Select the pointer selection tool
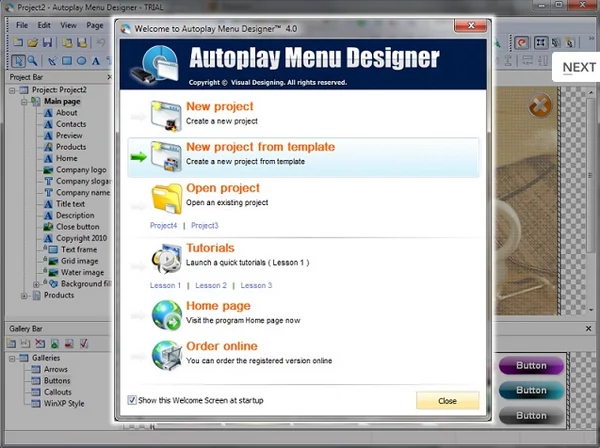The image size is (600, 448). point(18,60)
